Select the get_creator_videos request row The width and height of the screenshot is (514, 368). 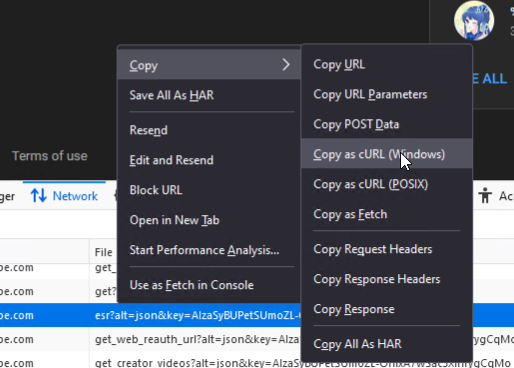[x=257, y=362]
